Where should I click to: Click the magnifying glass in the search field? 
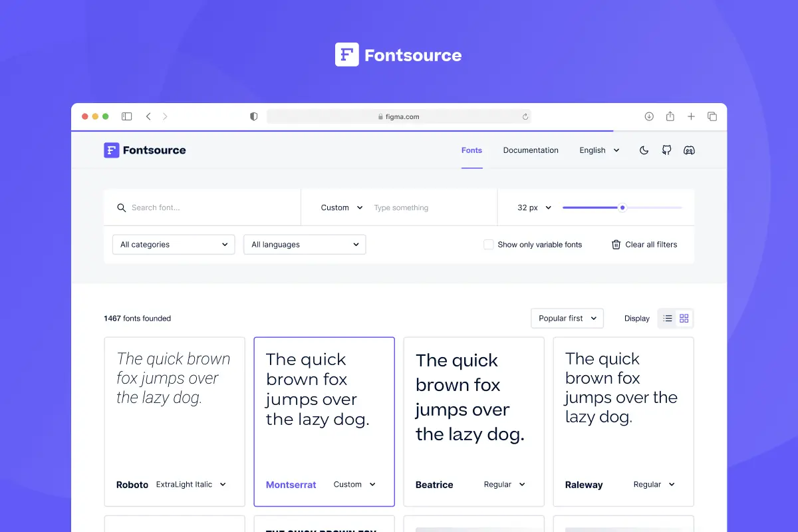(x=122, y=207)
